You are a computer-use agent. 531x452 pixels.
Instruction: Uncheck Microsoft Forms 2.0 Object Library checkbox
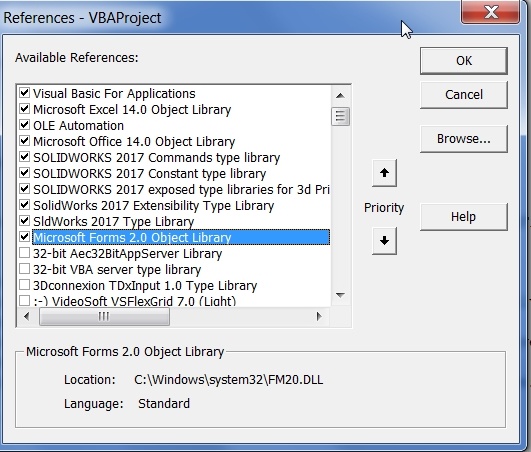(x=24, y=236)
